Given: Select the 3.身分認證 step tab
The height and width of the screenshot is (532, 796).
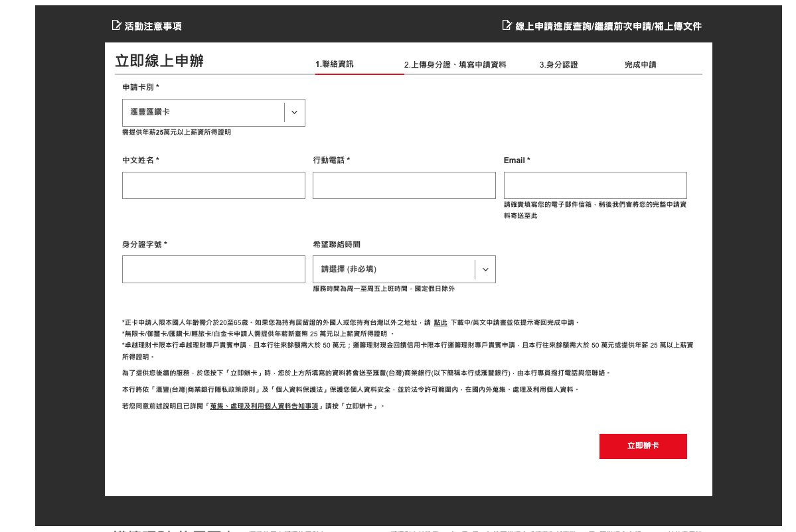Looking at the screenshot, I should (558, 64).
